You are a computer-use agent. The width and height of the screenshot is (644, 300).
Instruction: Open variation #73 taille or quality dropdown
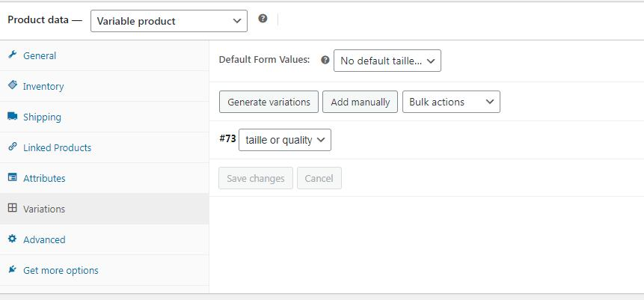(x=284, y=140)
